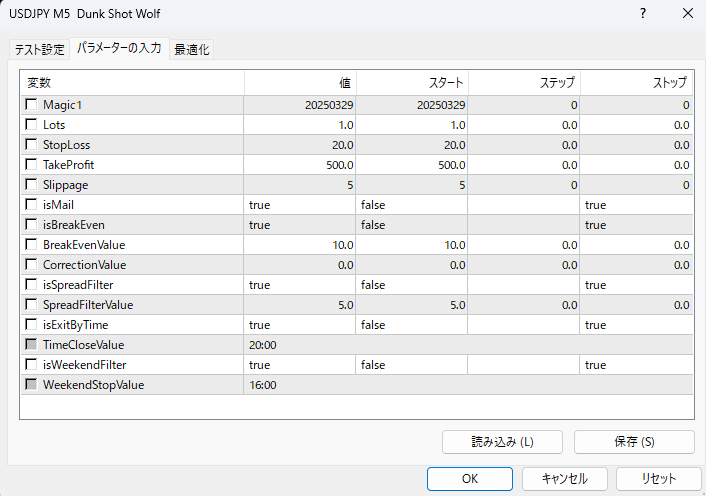Click the 読み込み (L) load button

coord(502,442)
